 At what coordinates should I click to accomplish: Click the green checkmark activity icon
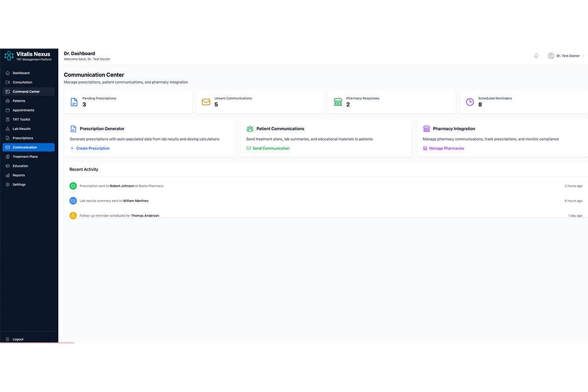[73, 186]
